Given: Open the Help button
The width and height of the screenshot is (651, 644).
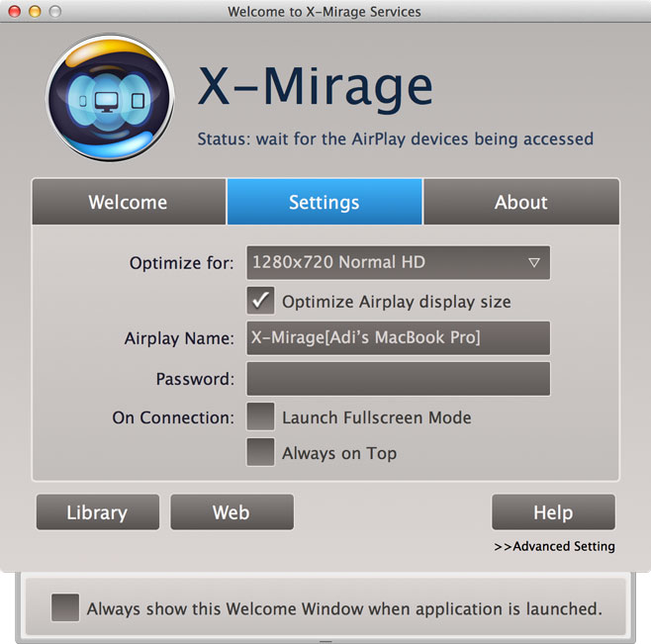Looking at the screenshot, I should tap(553, 512).
